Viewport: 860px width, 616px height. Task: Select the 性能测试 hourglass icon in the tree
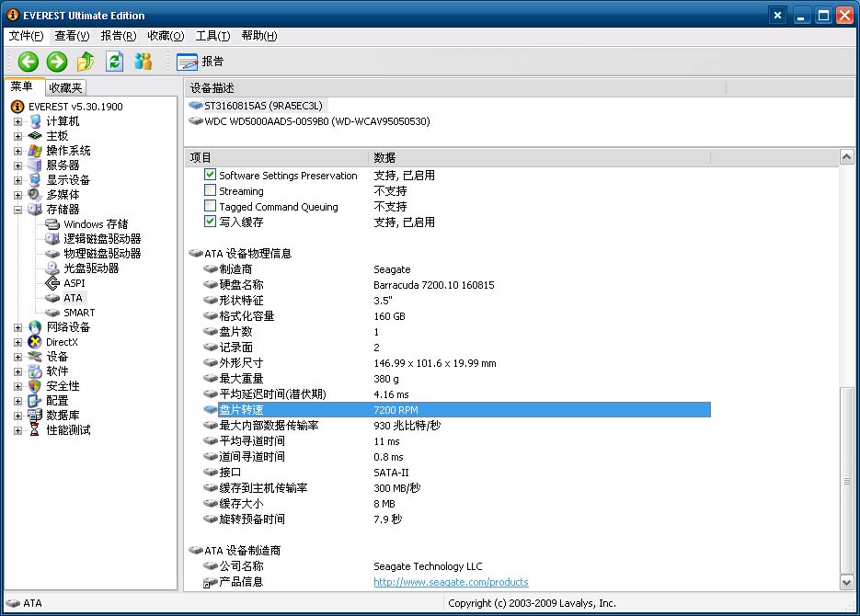[35, 429]
